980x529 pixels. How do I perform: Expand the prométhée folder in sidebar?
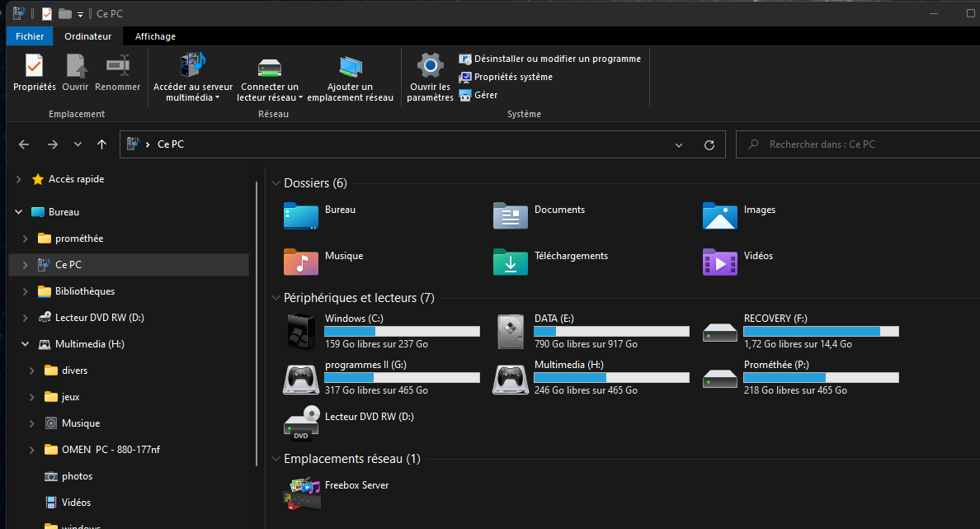pyautogui.click(x=23, y=239)
